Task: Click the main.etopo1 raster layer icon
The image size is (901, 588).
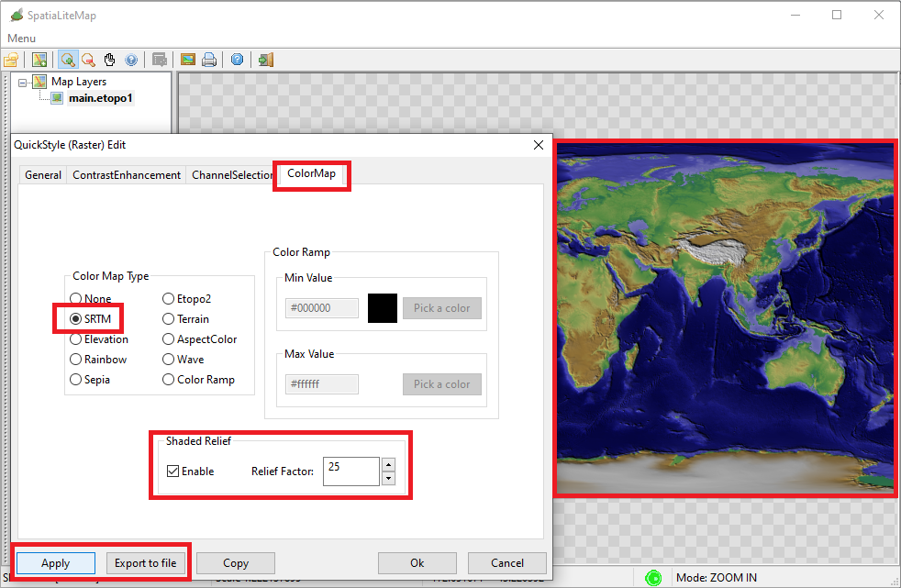Action: (x=57, y=98)
